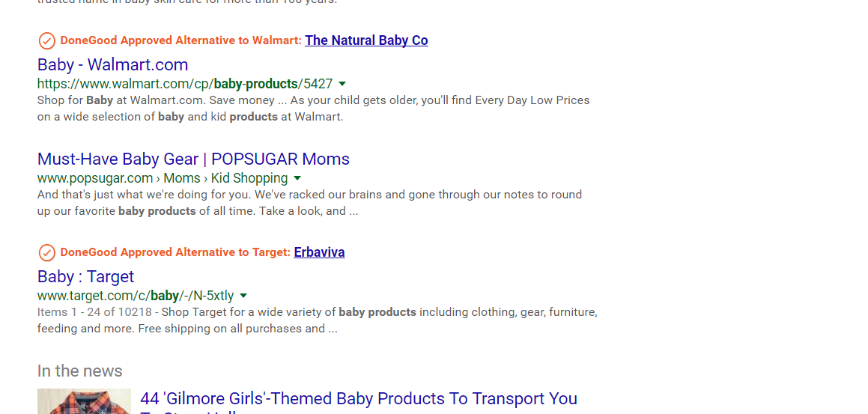Expand the dropdown arrow after the Walmart URL

point(342,83)
